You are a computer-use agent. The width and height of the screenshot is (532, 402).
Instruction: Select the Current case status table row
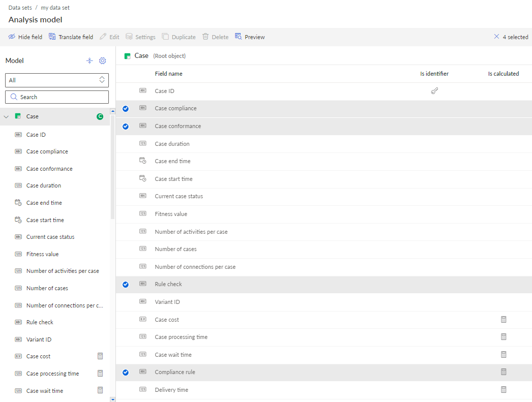tap(323, 196)
